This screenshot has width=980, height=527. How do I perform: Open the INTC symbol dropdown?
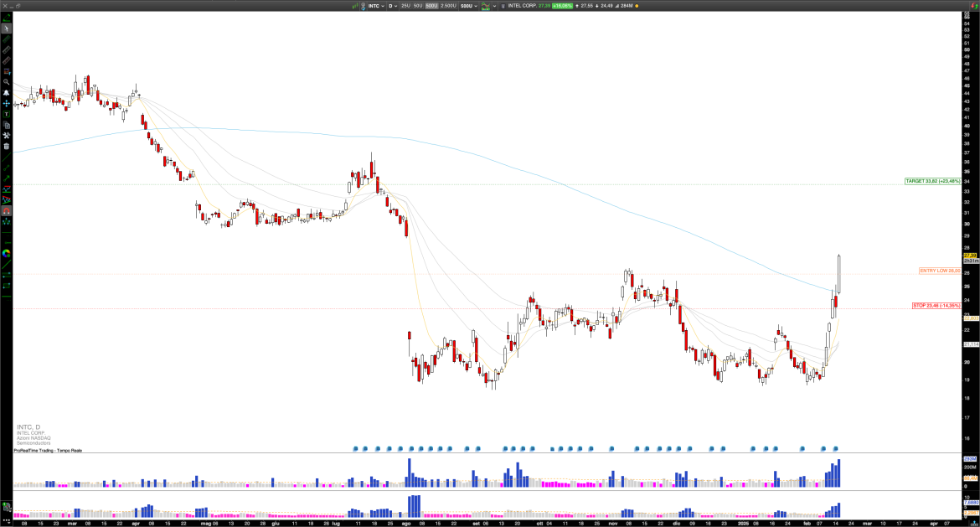pos(377,6)
